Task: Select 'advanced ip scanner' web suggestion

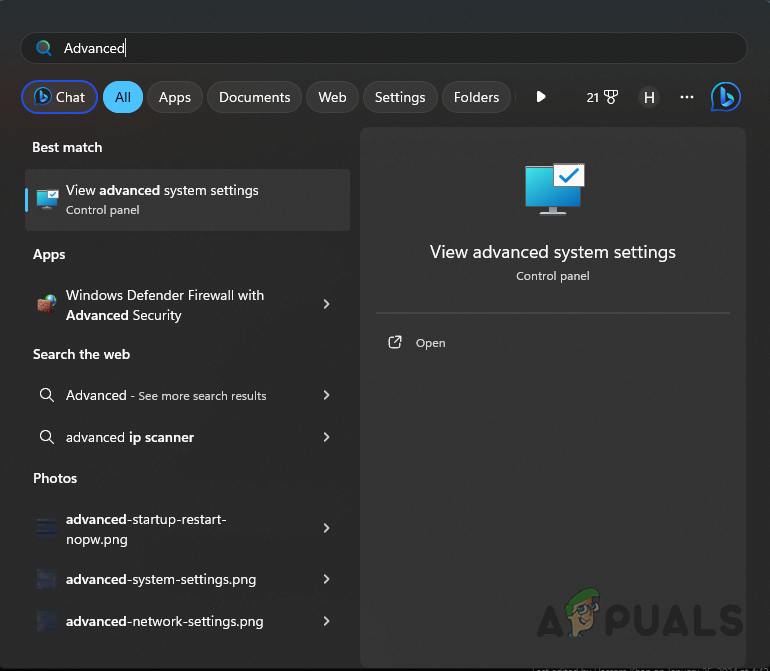Action: 188,437
